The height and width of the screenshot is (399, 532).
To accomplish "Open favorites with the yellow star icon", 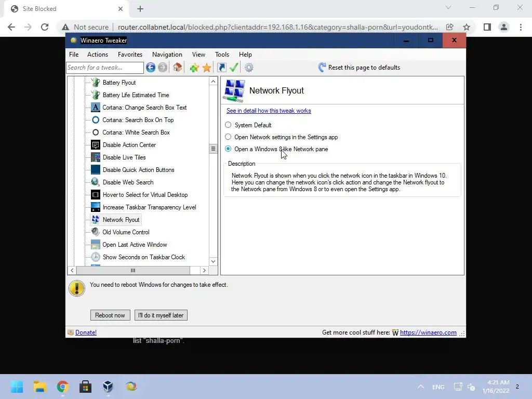I will point(207,68).
